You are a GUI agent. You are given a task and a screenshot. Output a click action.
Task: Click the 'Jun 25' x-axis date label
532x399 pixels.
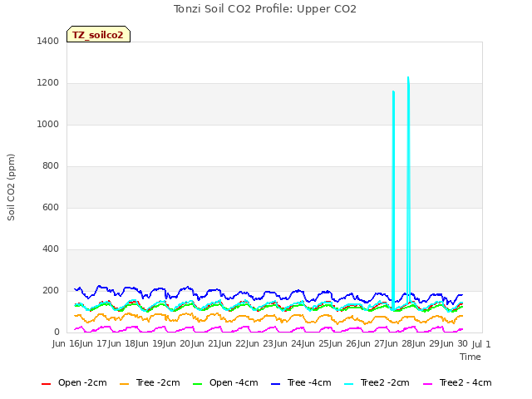317,344
